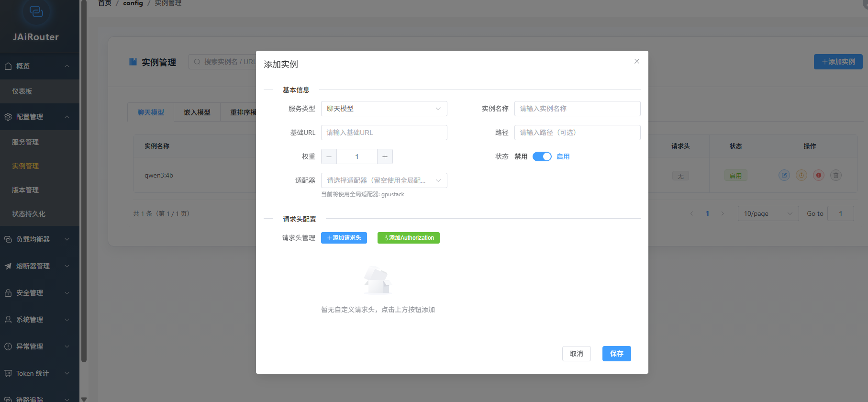
Task: Click the Go to page number input
Action: point(841,213)
